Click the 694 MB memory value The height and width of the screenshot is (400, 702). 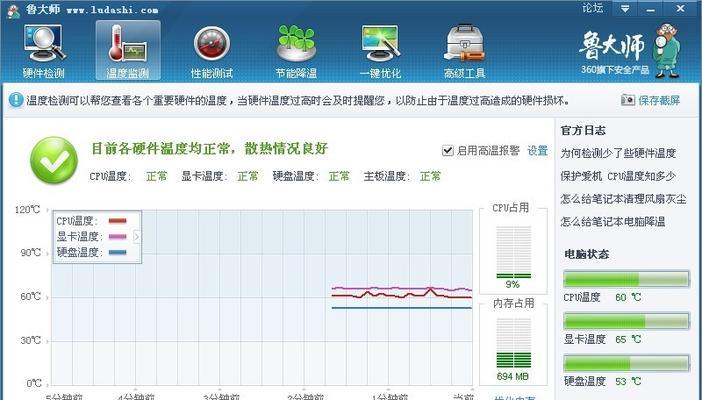(513, 376)
